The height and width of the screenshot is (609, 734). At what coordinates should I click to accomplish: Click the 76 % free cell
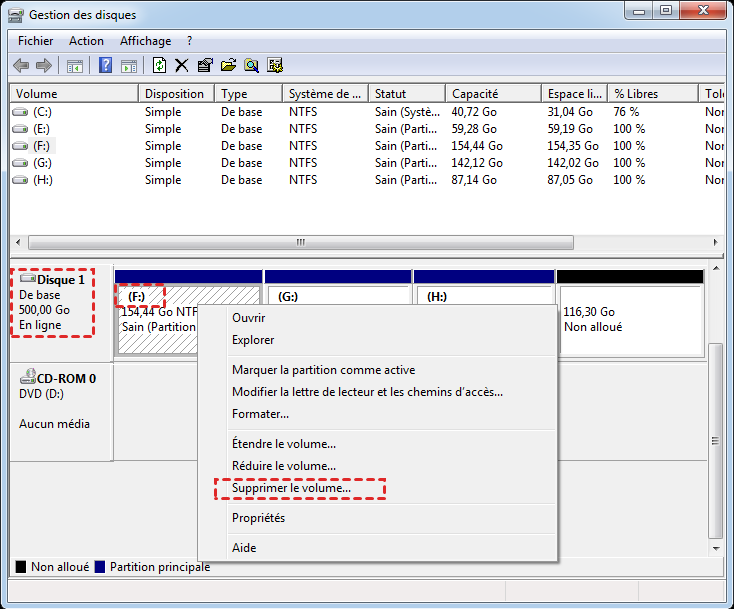[626, 112]
